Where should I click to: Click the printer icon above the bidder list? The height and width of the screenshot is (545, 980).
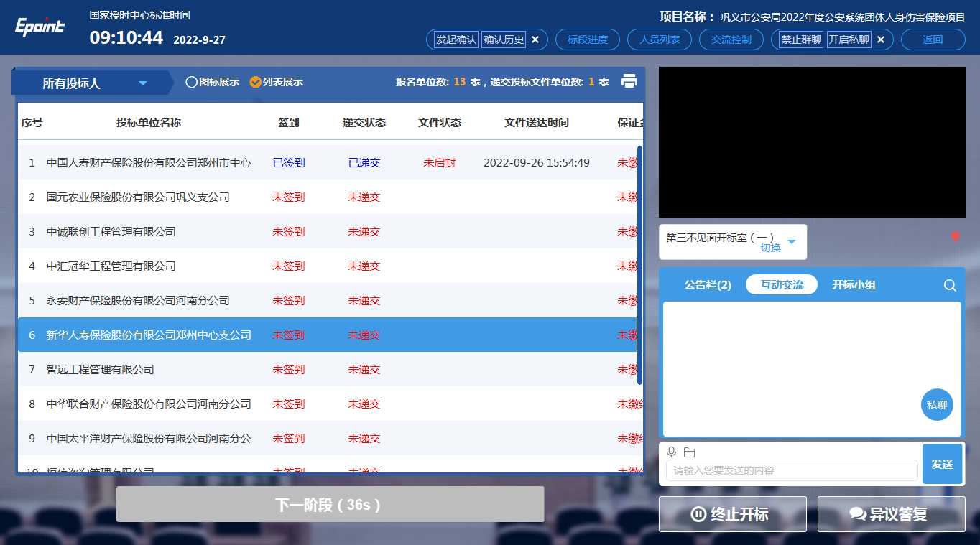tap(629, 81)
